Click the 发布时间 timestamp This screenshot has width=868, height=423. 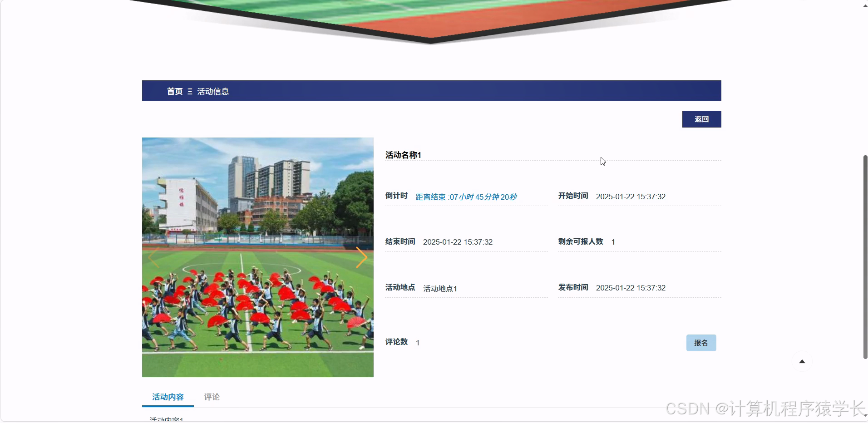point(631,287)
